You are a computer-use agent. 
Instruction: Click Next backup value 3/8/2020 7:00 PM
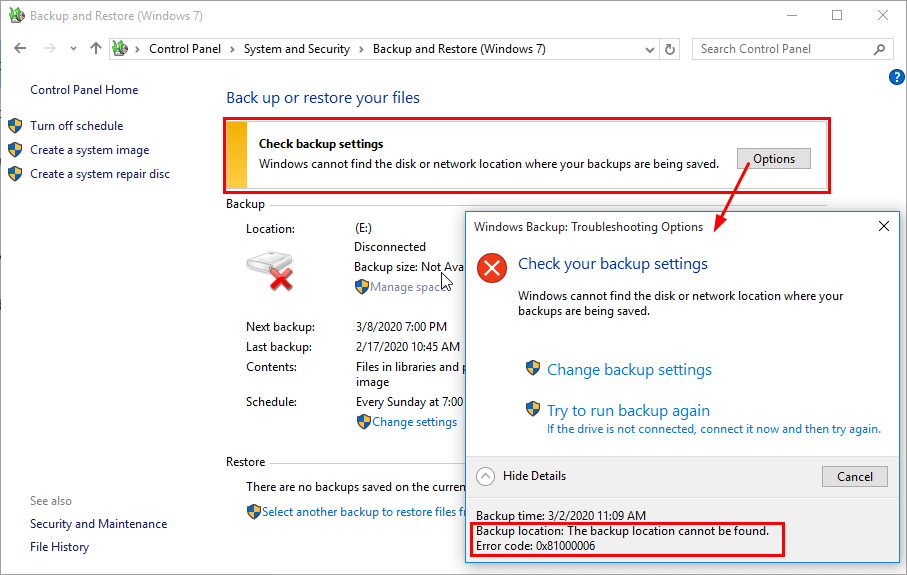(401, 327)
